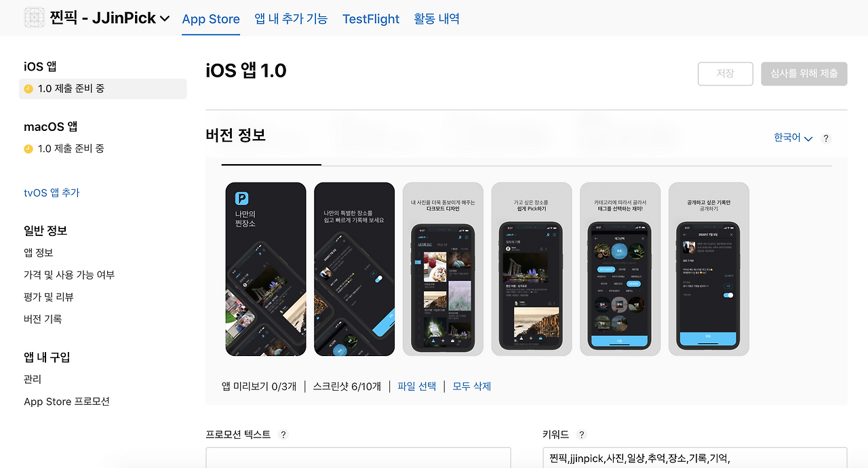Expand the 한국어 language dropdown

793,138
